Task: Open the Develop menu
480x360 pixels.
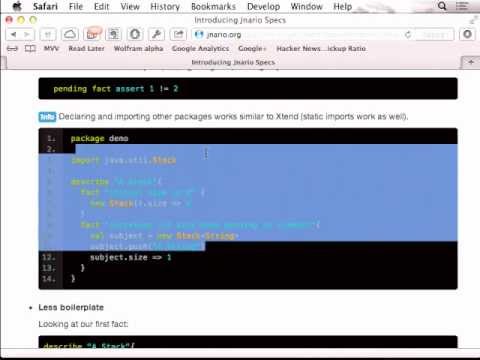Action: click(x=263, y=6)
